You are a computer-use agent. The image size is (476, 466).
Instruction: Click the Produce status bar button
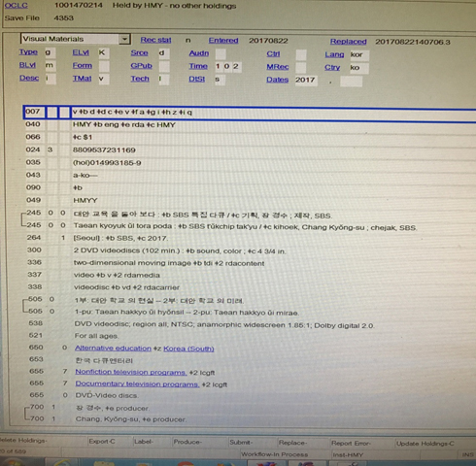click(x=187, y=442)
